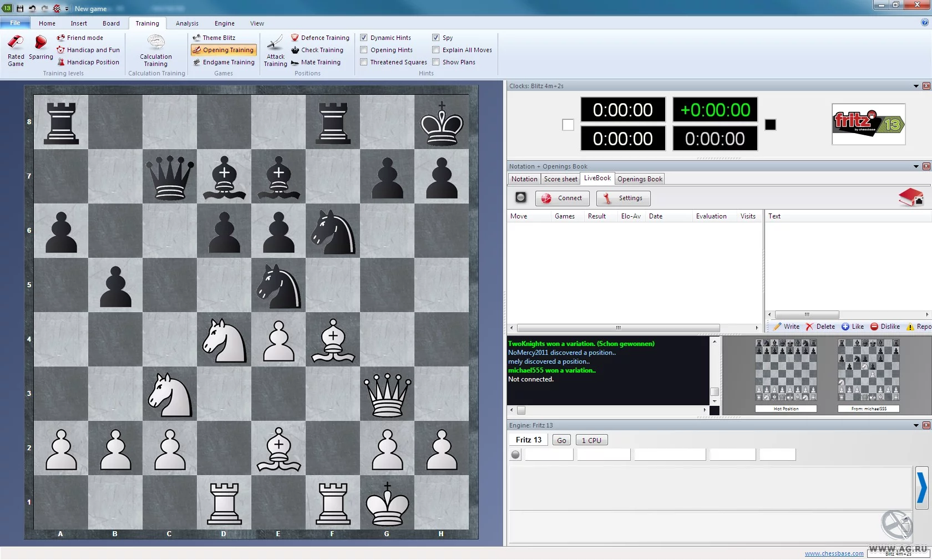Close the Engine panel
This screenshot has height=560, width=932.
pos(926,425)
